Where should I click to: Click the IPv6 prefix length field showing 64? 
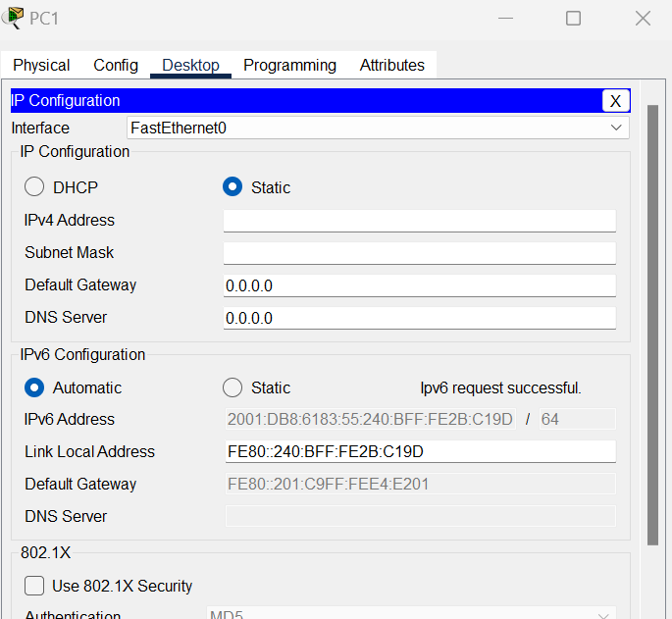tap(577, 419)
